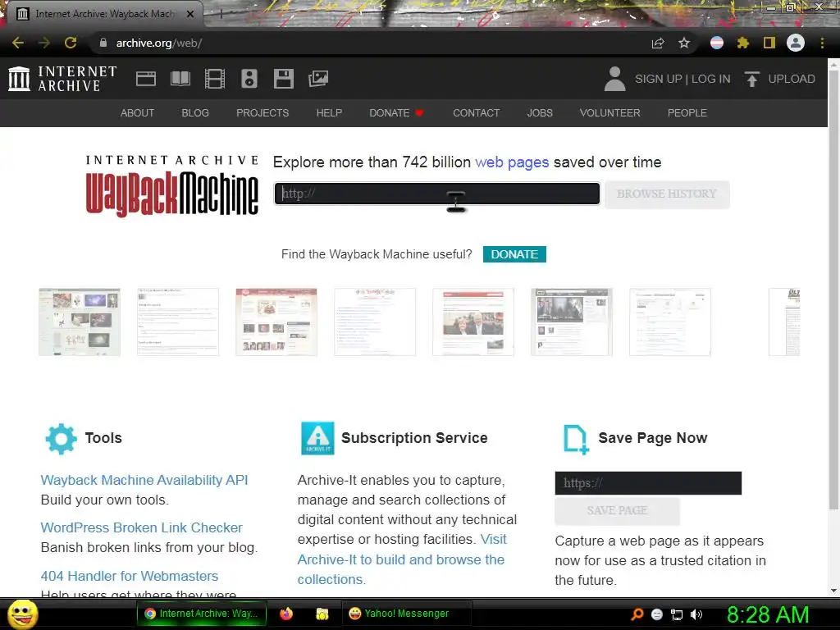
Task: Open 404 Handler for Webmasters link
Action: (x=130, y=576)
